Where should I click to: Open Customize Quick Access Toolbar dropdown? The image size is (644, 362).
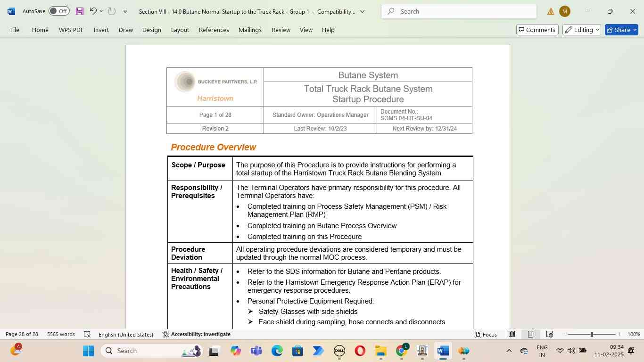pos(125,11)
